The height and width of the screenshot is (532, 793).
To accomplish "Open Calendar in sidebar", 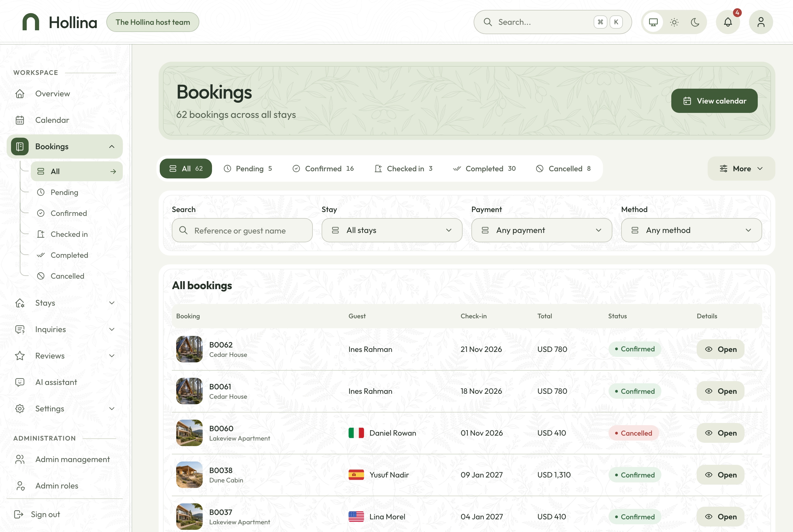I will point(64,120).
